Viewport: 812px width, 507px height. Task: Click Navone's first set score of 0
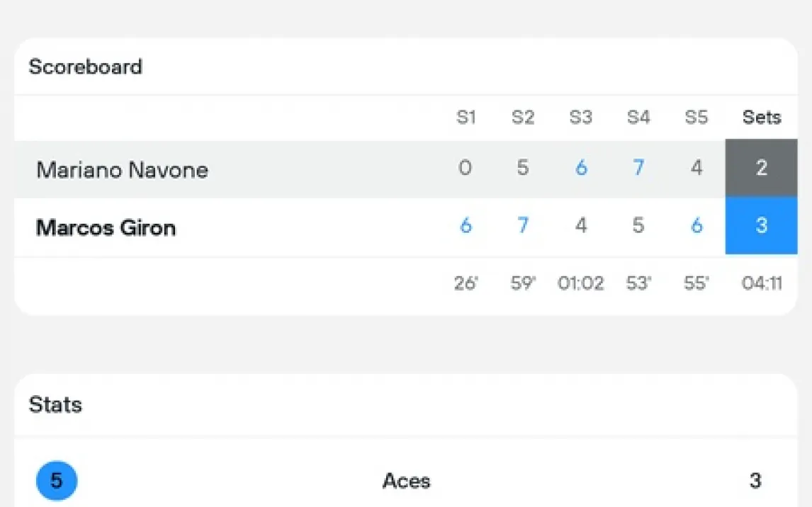[465, 169]
